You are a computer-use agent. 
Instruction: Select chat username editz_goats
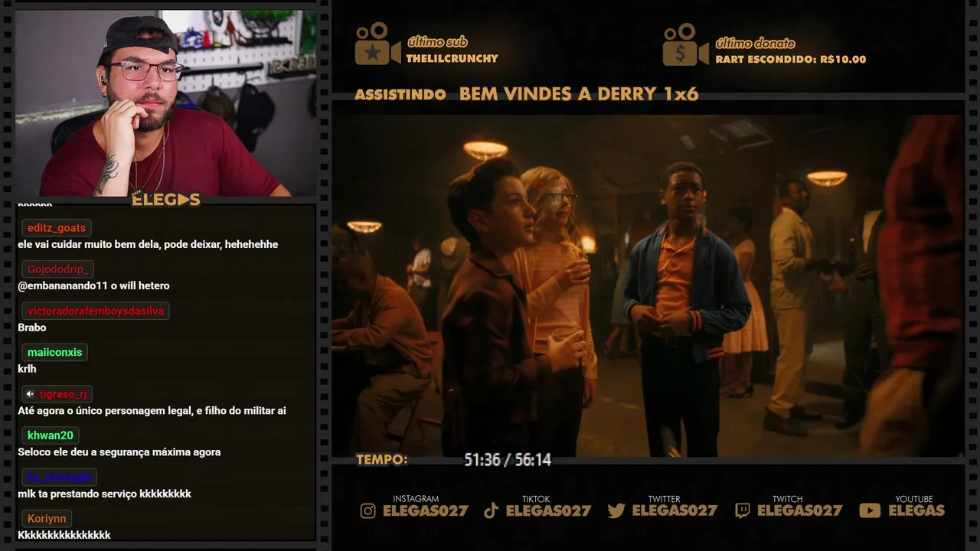57,228
